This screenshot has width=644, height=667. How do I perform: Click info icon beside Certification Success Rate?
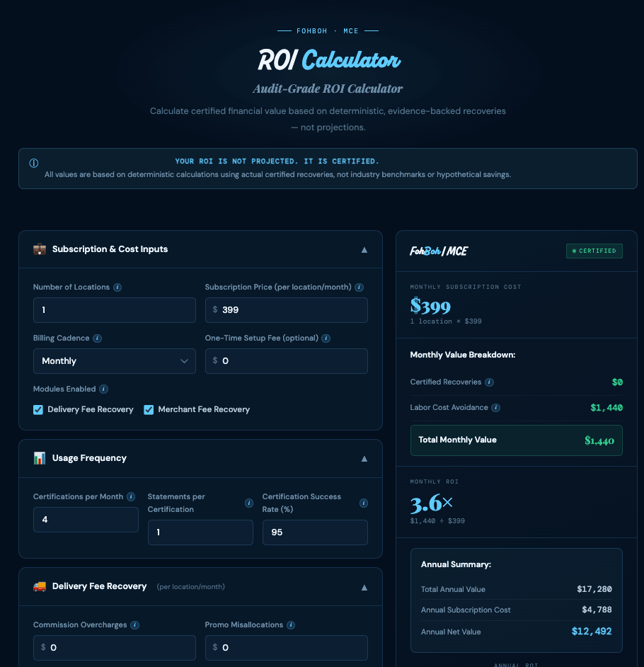[x=364, y=503]
